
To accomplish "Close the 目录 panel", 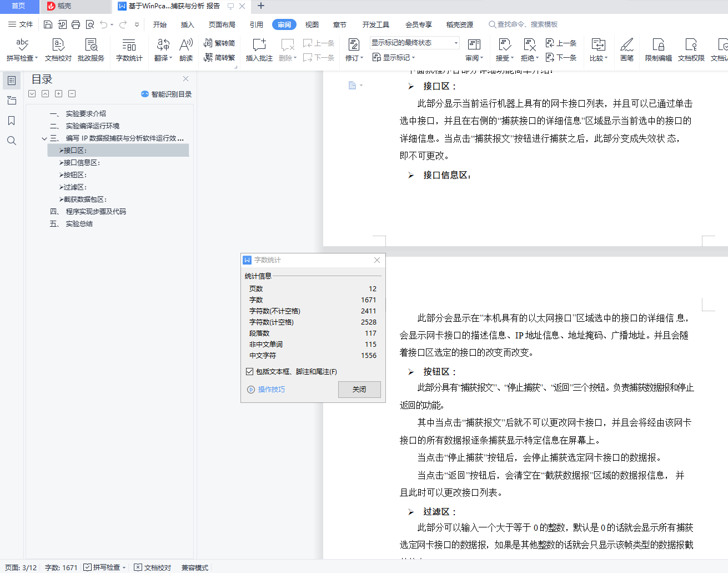I will click(x=186, y=79).
